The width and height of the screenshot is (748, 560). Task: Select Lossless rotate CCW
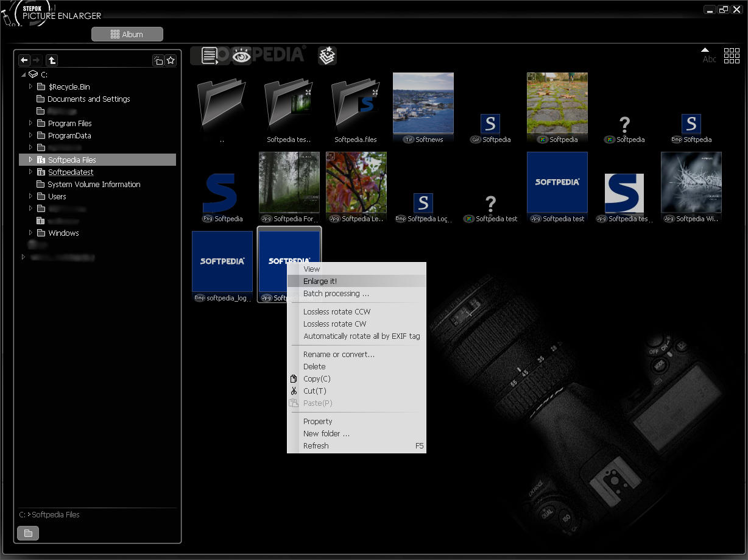pyautogui.click(x=356, y=311)
